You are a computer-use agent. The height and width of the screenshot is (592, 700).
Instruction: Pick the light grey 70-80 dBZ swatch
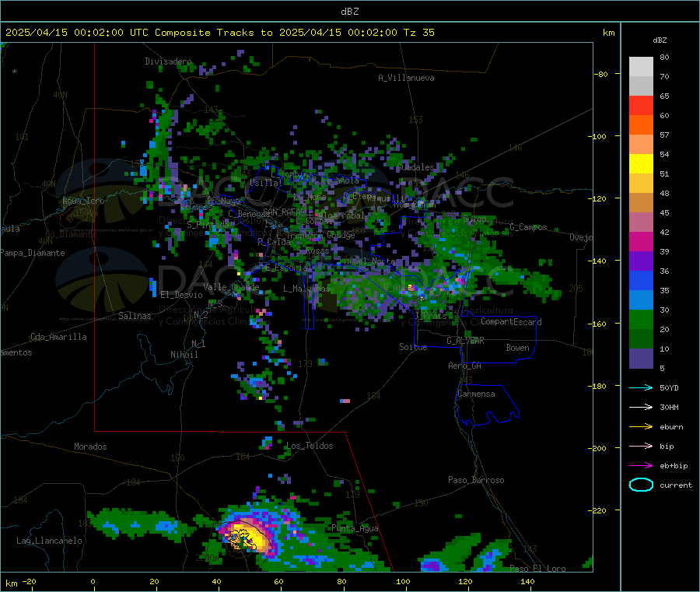coord(641,67)
